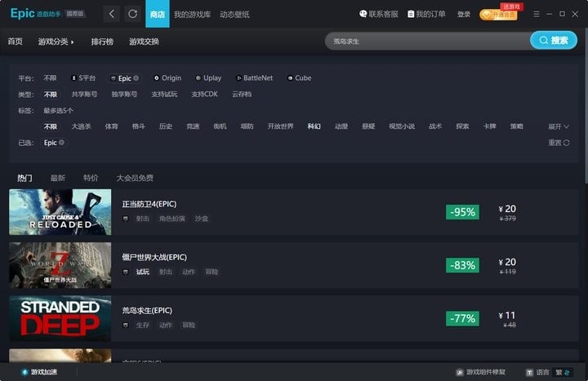Expand the tag list with 展开
The width and height of the screenshot is (588, 381).
[559, 126]
